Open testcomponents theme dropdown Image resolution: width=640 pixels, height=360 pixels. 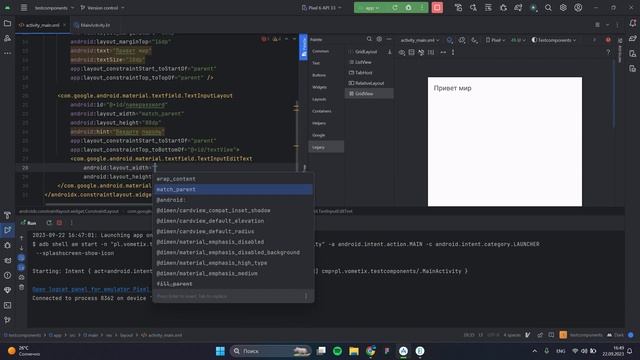point(554,40)
